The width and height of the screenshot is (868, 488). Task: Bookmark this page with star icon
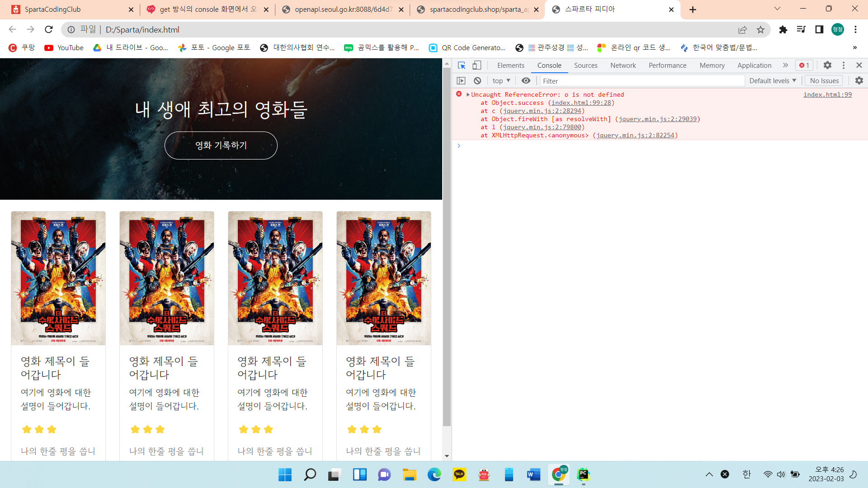pos(760,29)
